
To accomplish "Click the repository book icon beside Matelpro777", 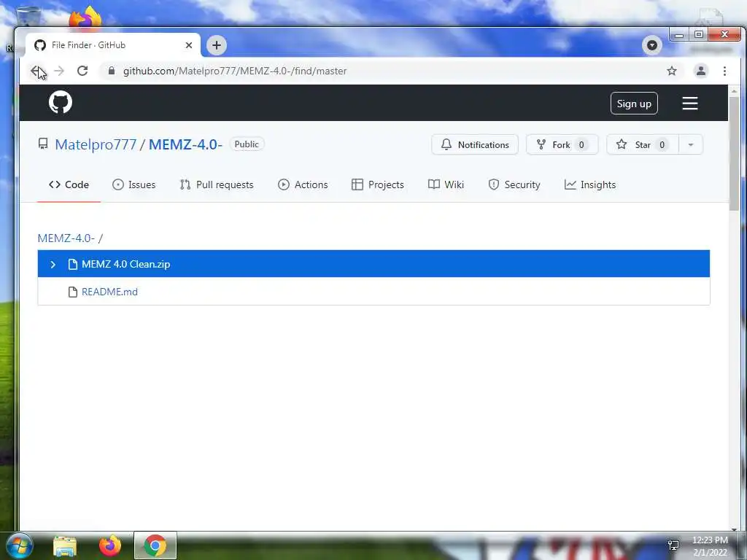I will pos(43,144).
